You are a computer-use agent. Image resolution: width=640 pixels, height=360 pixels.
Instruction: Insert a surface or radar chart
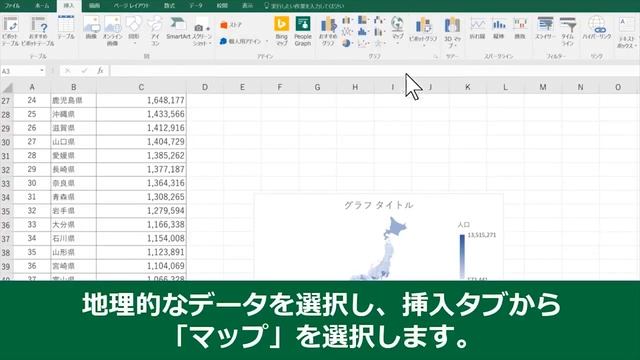pyautogui.click(x=379, y=43)
